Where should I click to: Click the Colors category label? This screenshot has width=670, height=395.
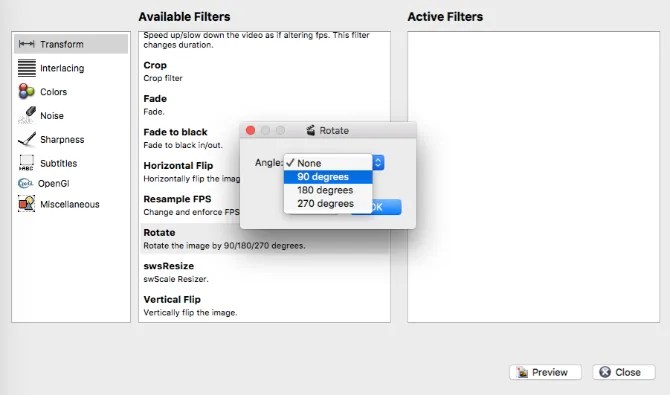coord(53,91)
